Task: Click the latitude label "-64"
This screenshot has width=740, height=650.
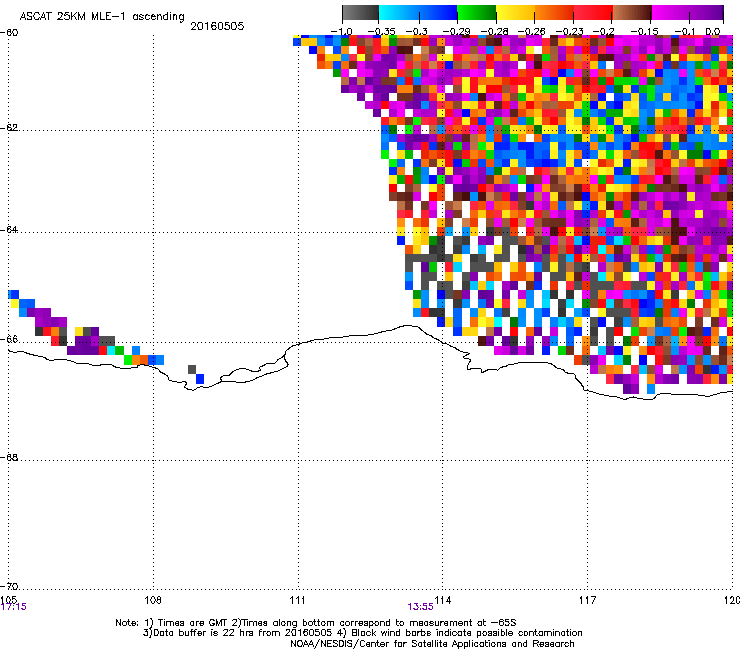Action: coord(9,230)
